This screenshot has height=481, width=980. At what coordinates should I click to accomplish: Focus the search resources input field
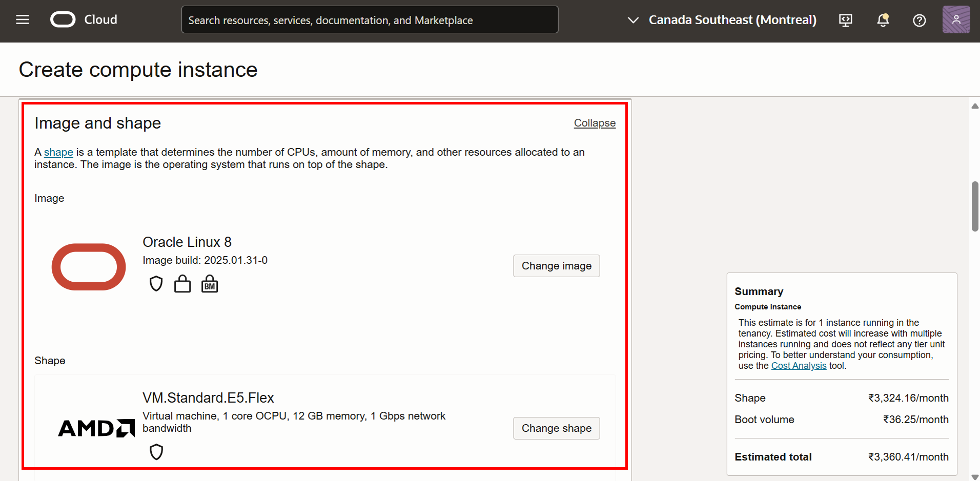(x=370, y=20)
